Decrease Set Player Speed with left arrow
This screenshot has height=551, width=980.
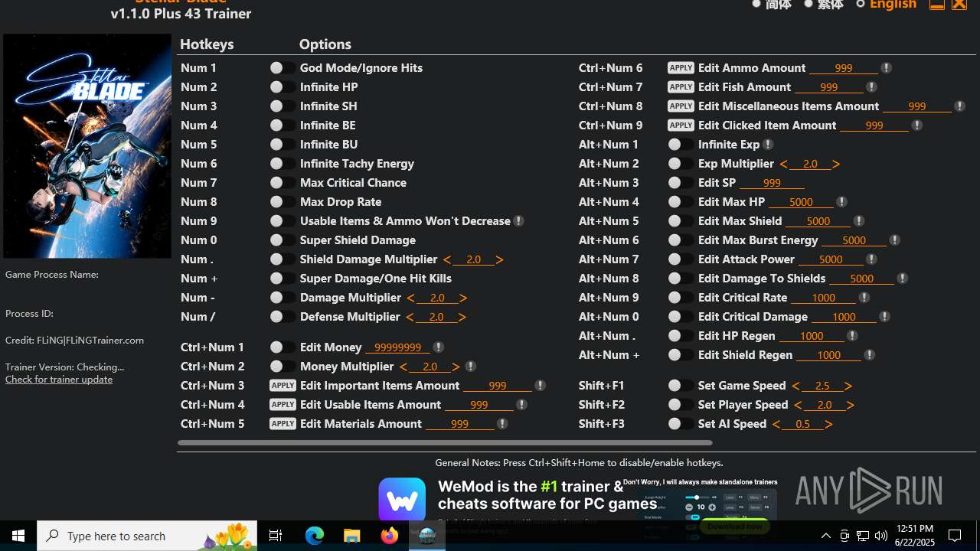(x=798, y=406)
